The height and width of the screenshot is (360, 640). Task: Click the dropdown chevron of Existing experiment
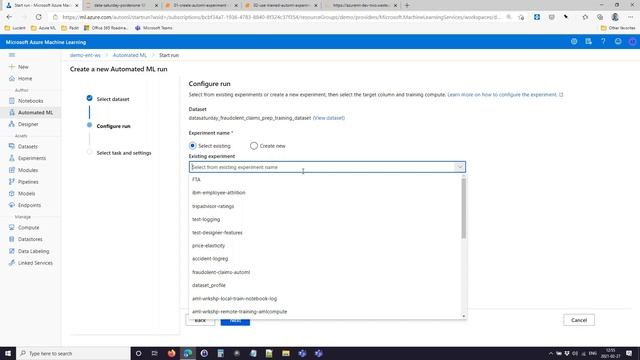(459, 167)
